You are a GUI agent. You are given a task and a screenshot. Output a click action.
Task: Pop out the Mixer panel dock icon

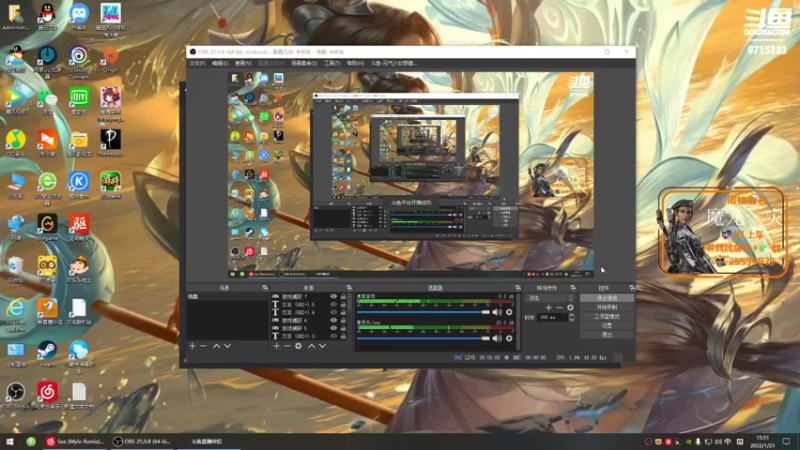(x=517, y=288)
